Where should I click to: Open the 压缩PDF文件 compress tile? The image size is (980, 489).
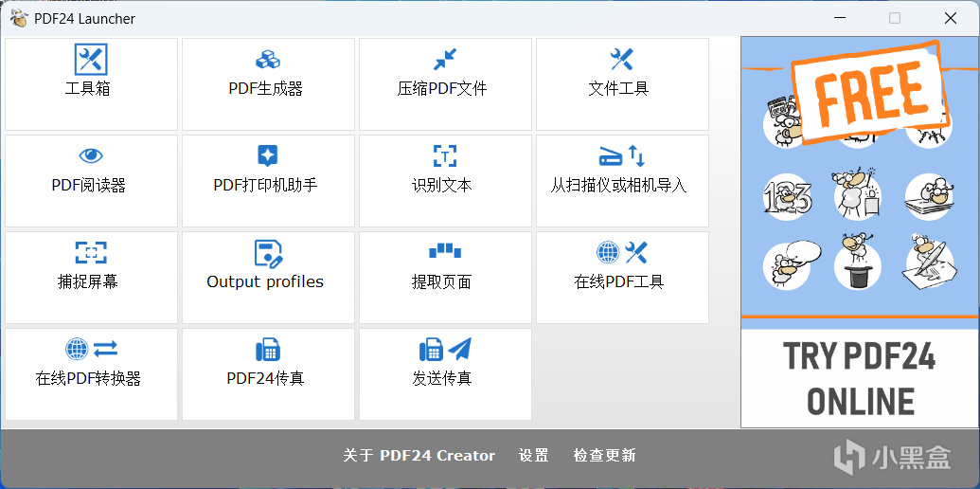[445, 84]
